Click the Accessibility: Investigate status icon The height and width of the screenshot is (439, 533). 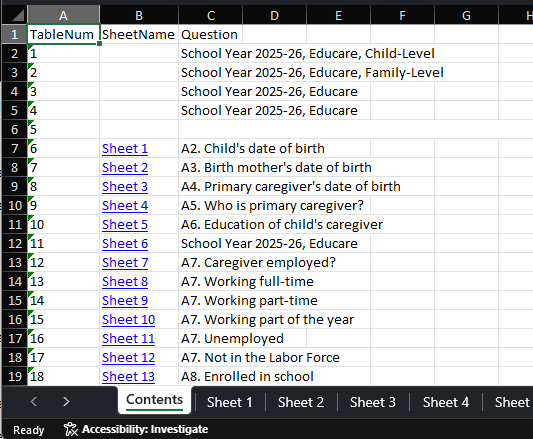pos(71,429)
